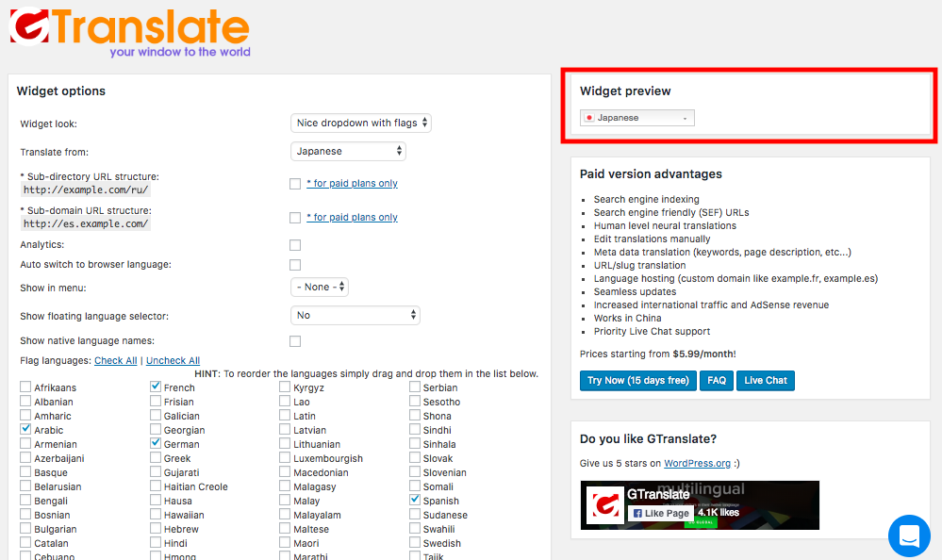Viewport: 942px width, 560px height.
Task: Click the Uncheck All link
Action: (173, 360)
